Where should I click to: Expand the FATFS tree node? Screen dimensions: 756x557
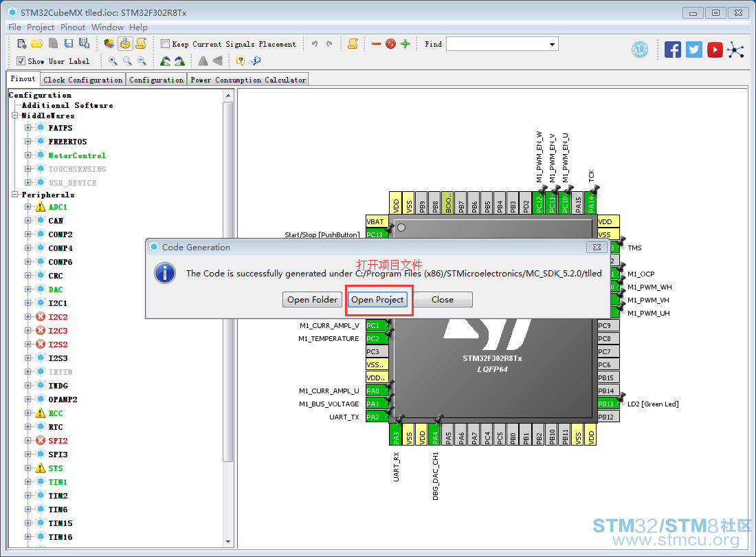28,128
